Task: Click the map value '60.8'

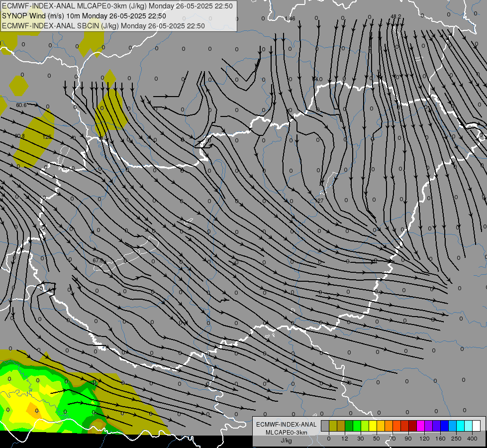Action: (19, 136)
